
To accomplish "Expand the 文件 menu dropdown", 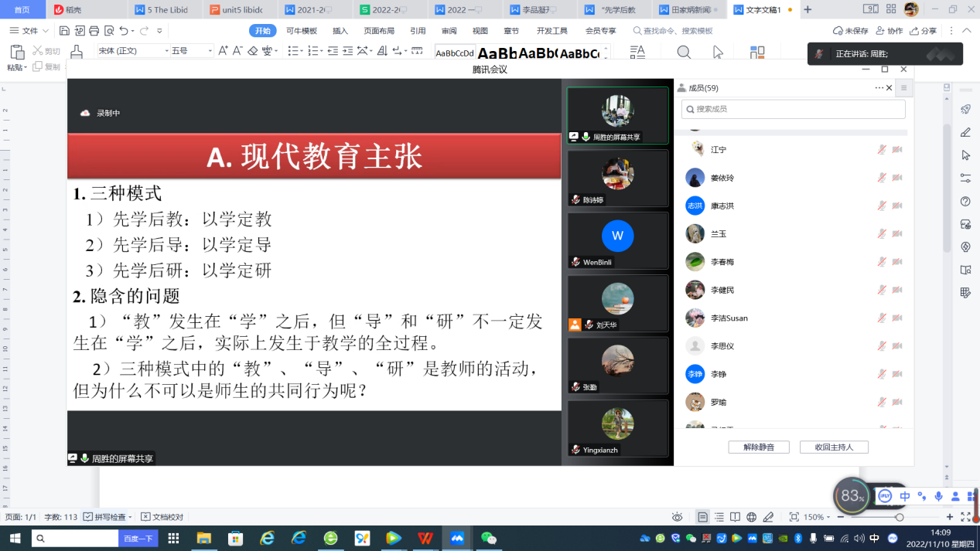I will [29, 31].
